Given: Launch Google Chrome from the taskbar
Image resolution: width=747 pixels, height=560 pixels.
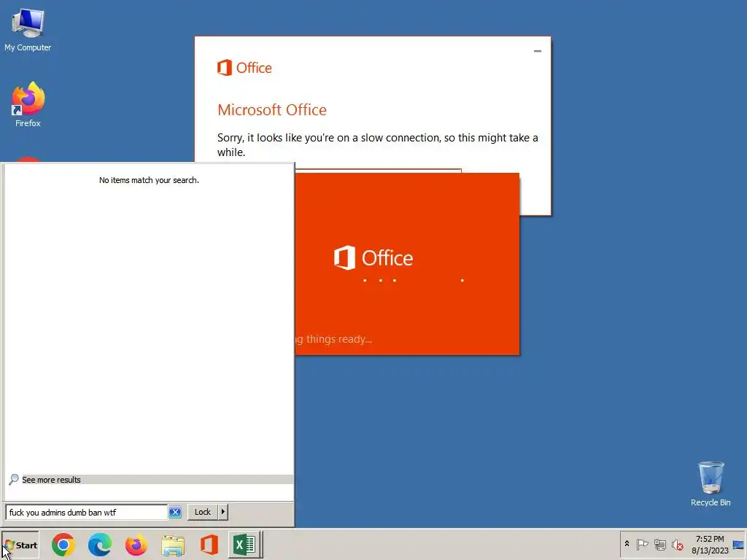Looking at the screenshot, I should [x=63, y=545].
